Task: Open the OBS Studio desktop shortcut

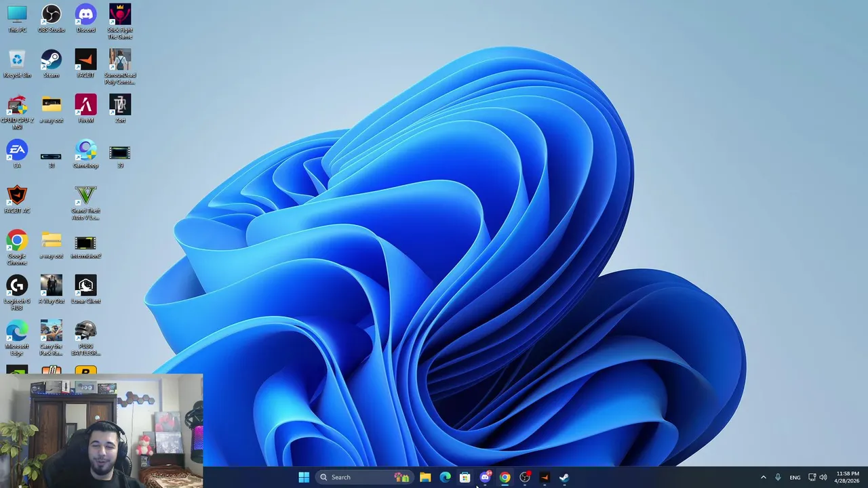Action: coord(52,19)
